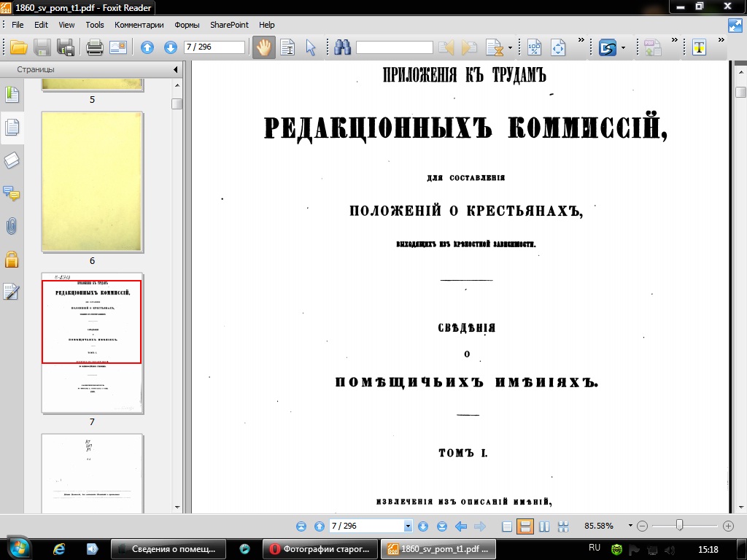Open the Comments panel in sidebar

12,193
